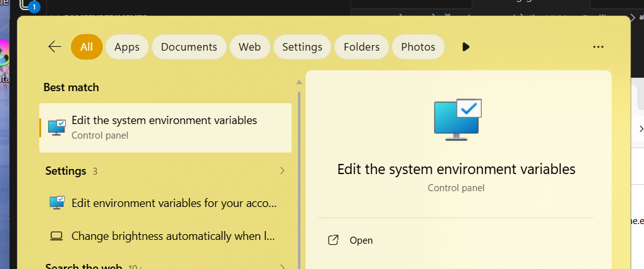Click the Open text label in preview pane

point(361,241)
